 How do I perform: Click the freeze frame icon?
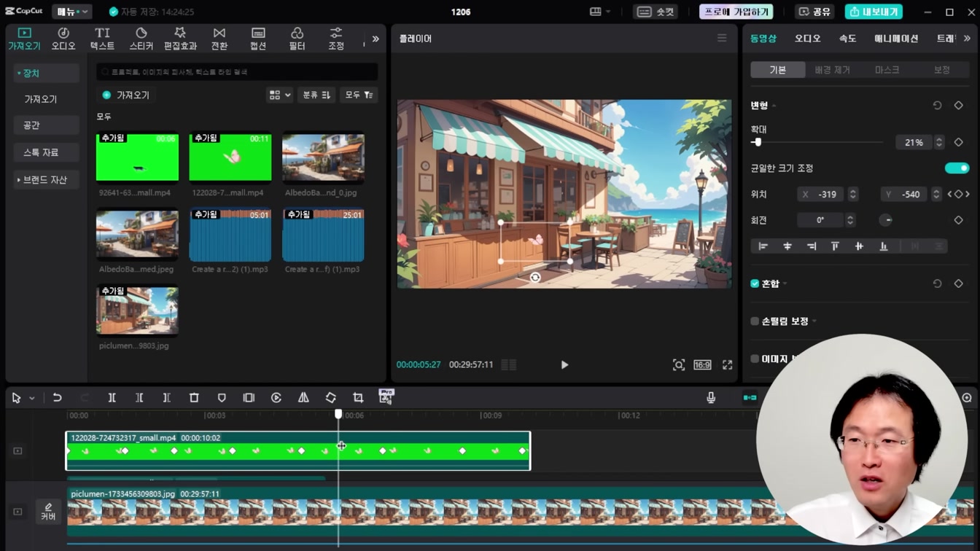pyautogui.click(x=249, y=398)
